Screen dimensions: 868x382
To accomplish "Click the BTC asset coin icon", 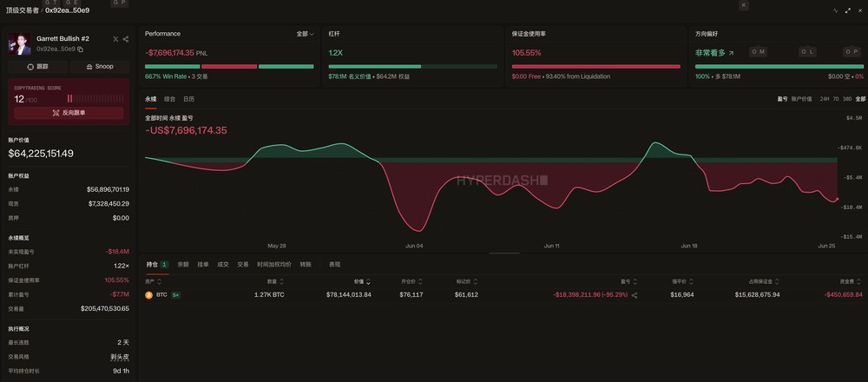I will (x=148, y=295).
